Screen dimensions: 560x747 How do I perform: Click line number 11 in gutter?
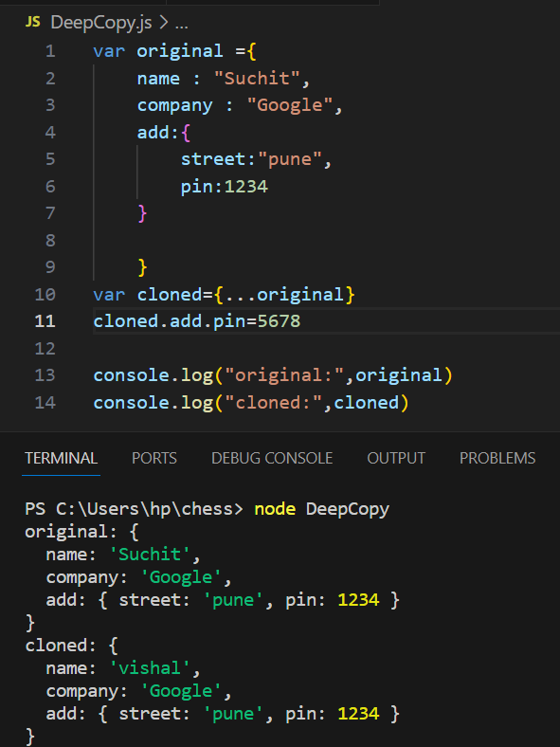coord(45,321)
